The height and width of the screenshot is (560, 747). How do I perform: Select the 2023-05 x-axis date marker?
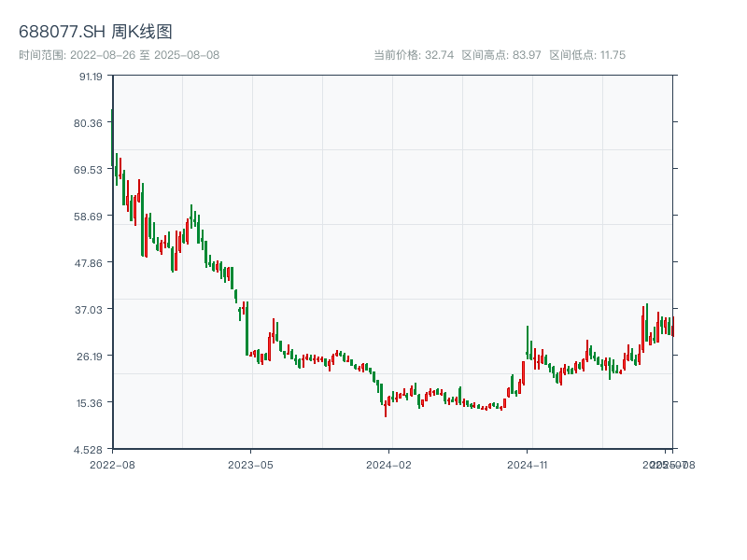[x=250, y=464]
